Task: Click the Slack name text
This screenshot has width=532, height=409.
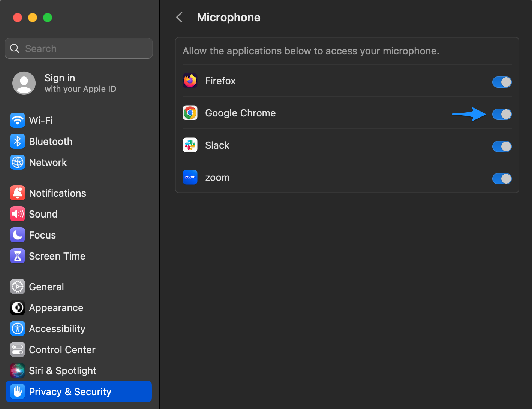Action: pyautogui.click(x=217, y=145)
